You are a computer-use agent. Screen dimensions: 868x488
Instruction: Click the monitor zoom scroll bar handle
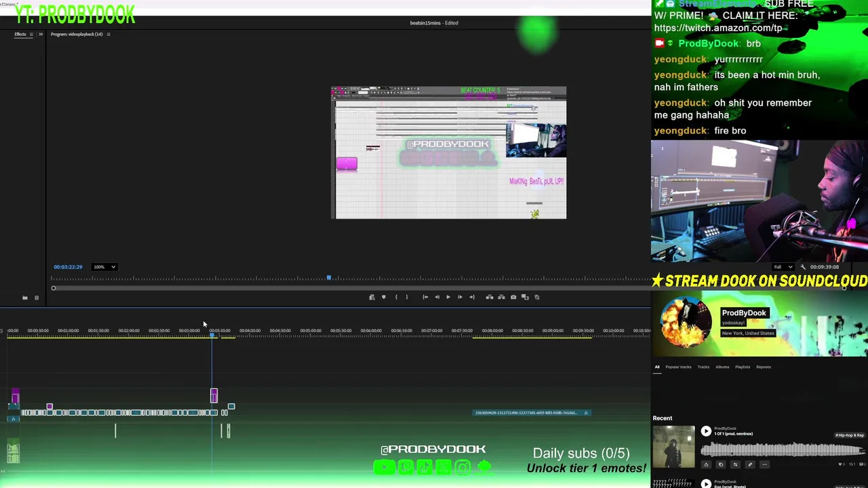click(54, 288)
